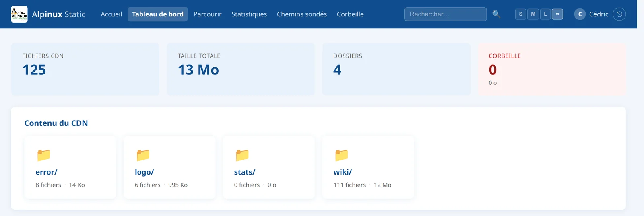Click the '0 o' size under Corbeille

pos(493,83)
